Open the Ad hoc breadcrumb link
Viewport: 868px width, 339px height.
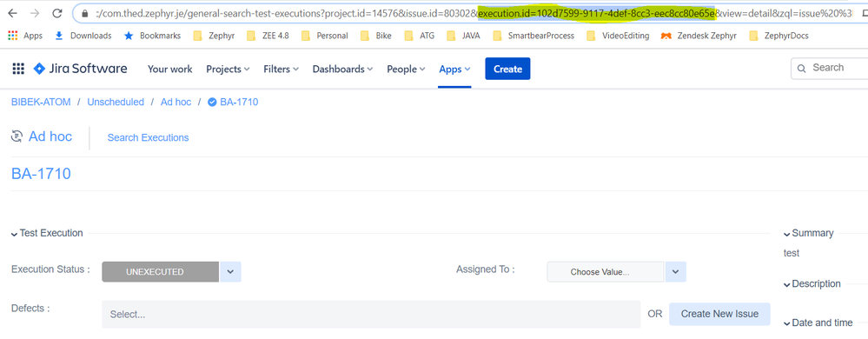(176, 102)
